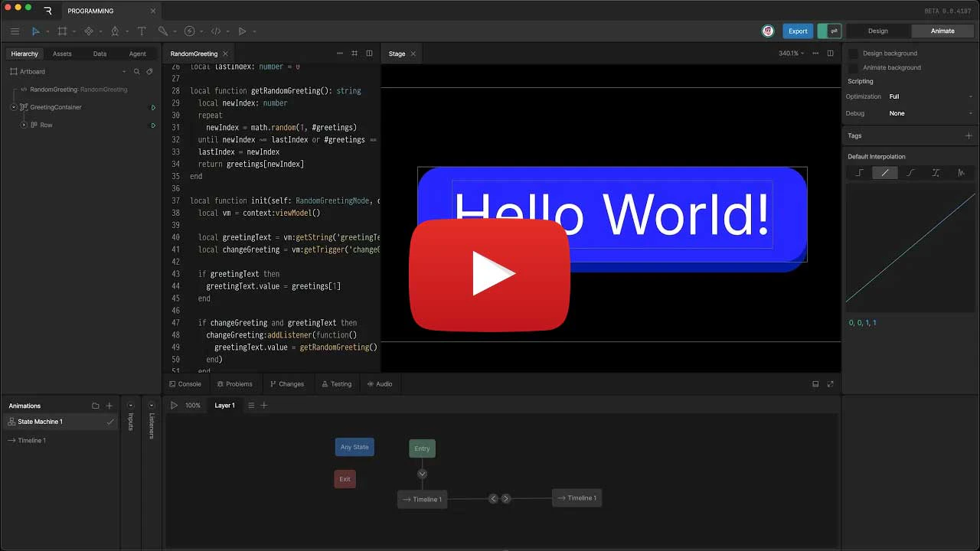
Task: Play the YouTube video overlay
Action: (490, 275)
